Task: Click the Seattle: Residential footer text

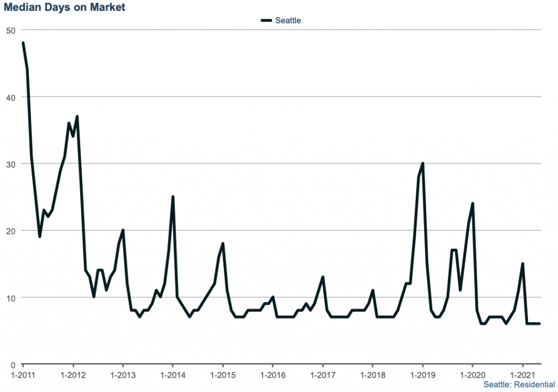Action: 519,385
